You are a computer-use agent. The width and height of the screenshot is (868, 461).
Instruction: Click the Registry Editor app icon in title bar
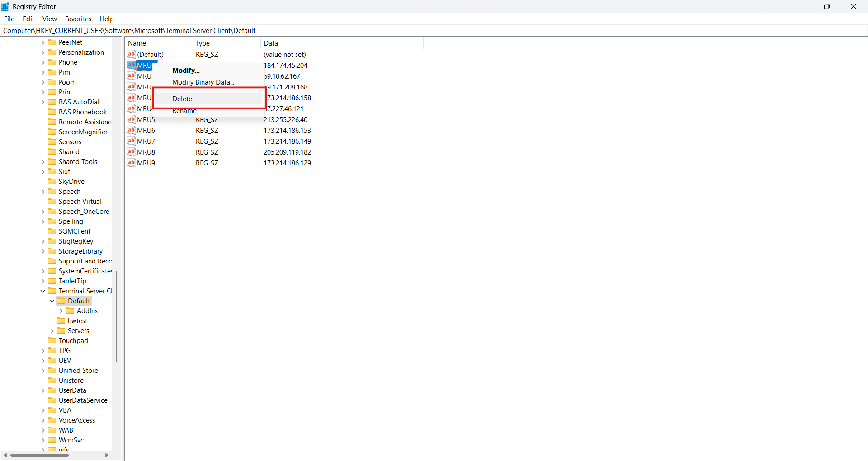pos(5,6)
